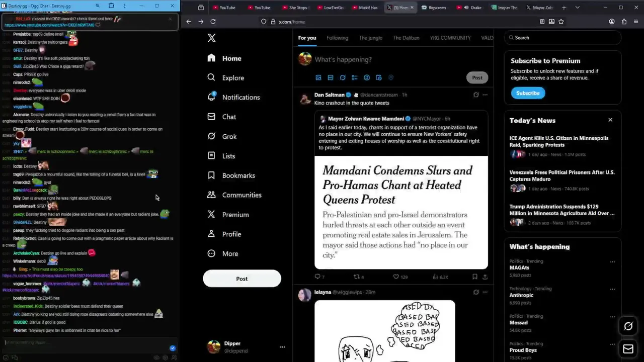
Task: Open Lists in X sidebar
Action: (221, 156)
